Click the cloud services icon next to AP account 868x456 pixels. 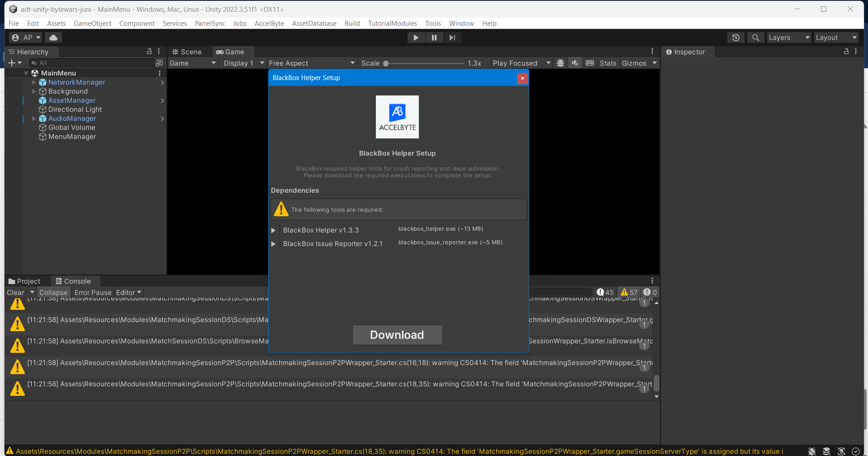pos(53,37)
